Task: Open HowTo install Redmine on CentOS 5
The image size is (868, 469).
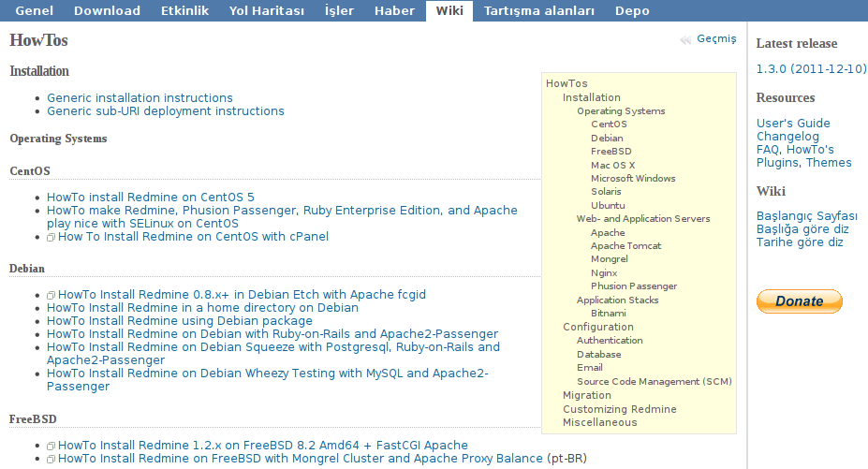Action: click(x=151, y=198)
